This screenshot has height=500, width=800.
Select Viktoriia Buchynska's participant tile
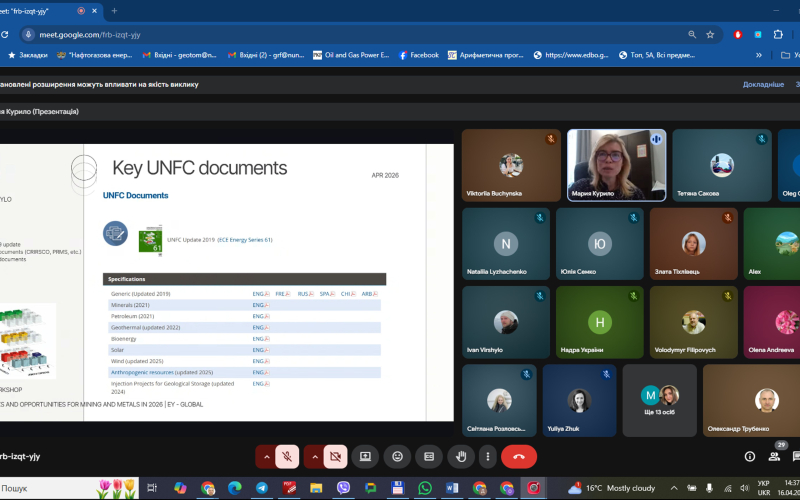[511, 165]
